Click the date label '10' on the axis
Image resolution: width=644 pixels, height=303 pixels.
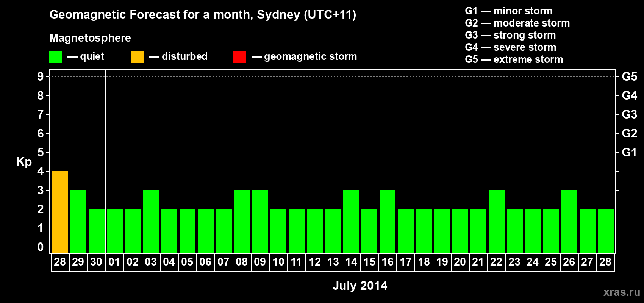(278, 262)
